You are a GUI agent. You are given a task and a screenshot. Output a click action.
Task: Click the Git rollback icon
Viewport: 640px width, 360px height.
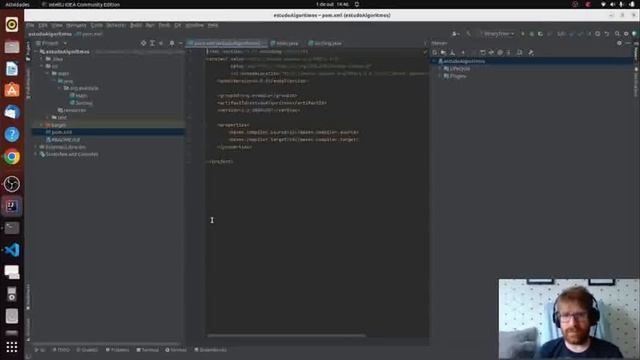[607, 34]
